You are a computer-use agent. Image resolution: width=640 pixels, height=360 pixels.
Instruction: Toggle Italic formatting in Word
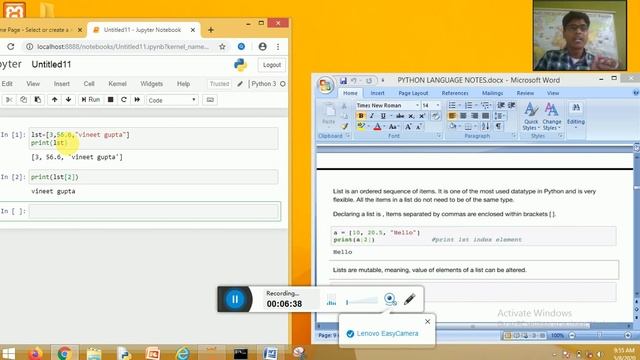tap(372, 116)
